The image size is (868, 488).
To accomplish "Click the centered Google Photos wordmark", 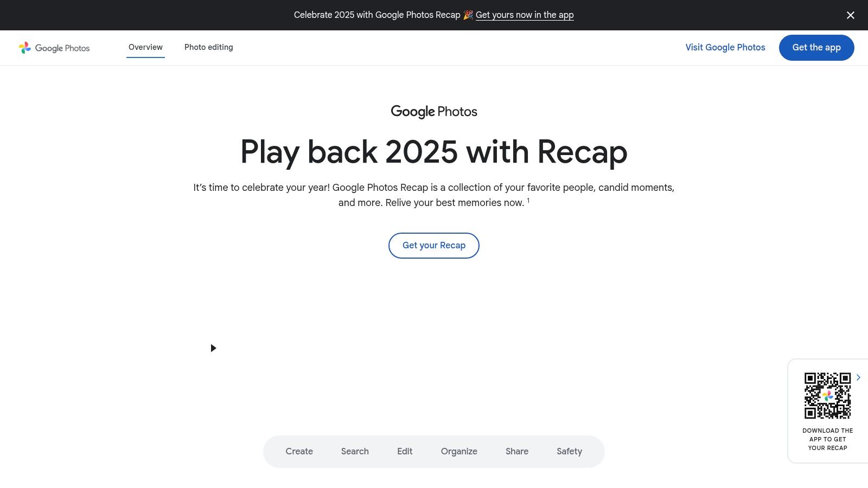I will [434, 112].
